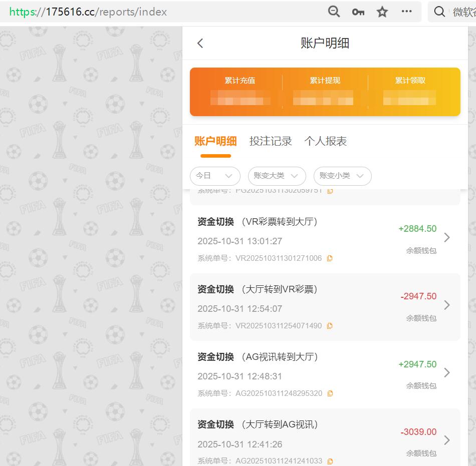Click the star bookmark icon in address bar

[x=382, y=12]
